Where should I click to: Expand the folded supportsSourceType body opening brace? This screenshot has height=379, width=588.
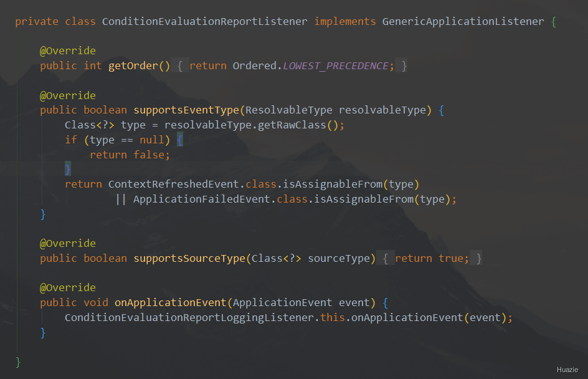click(385, 258)
